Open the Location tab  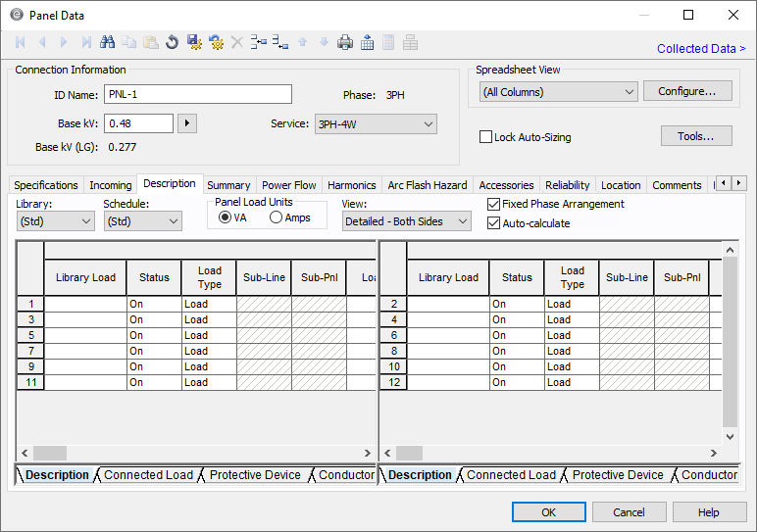pos(621,185)
